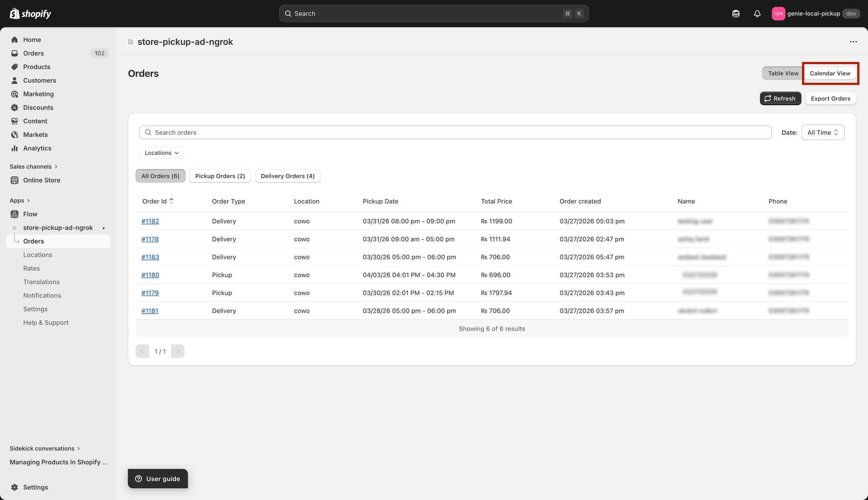This screenshot has width=868, height=500.
Task: Open Analytics from the sidebar
Action: (x=37, y=148)
